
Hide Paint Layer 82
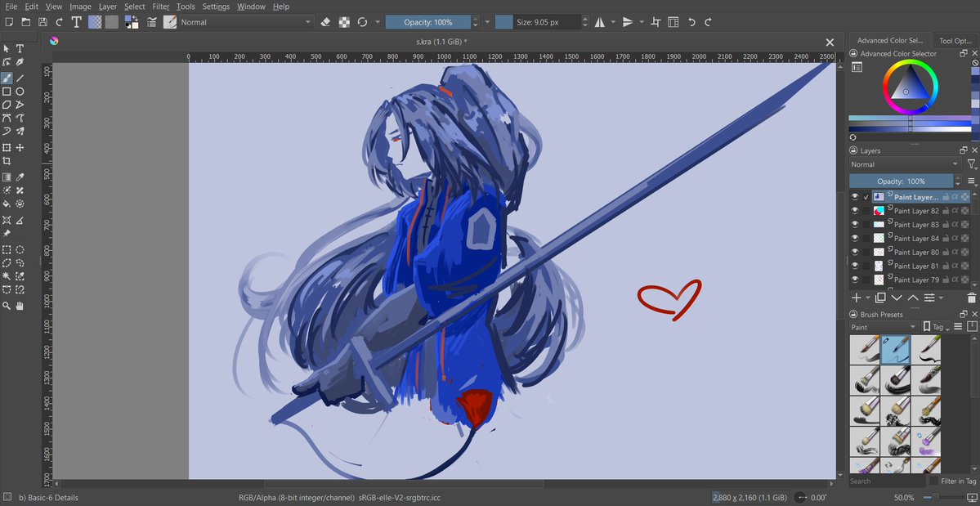pyautogui.click(x=855, y=211)
